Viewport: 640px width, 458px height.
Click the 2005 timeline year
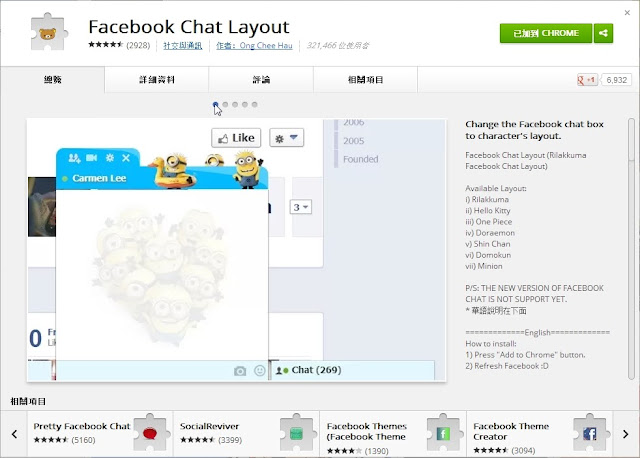[353, 141]
